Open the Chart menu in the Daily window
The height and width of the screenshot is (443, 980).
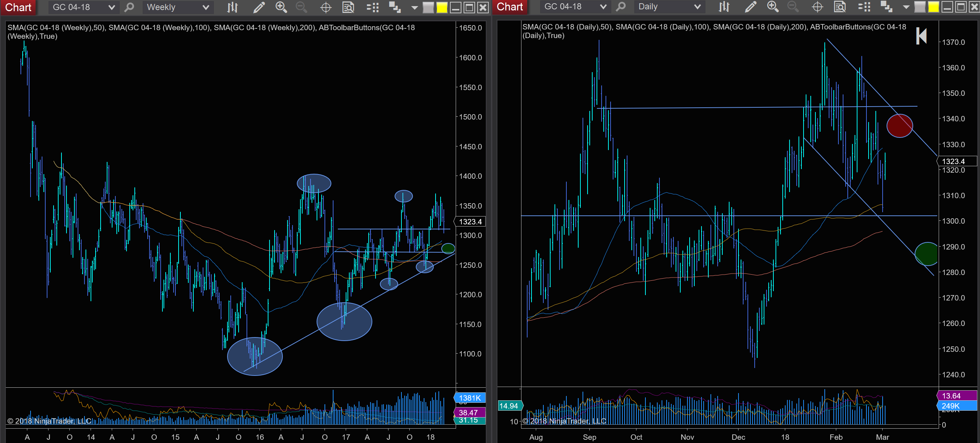tap(509, 7)
